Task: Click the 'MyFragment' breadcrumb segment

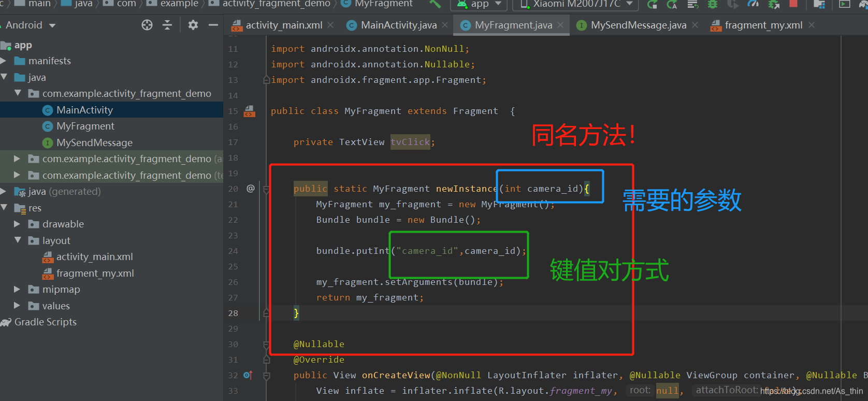Action: click(384, 4)
